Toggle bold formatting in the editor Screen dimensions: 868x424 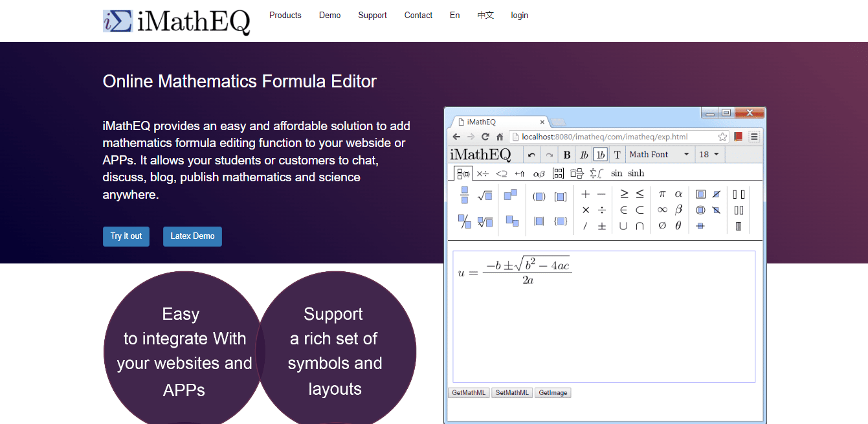coord(567,154)
